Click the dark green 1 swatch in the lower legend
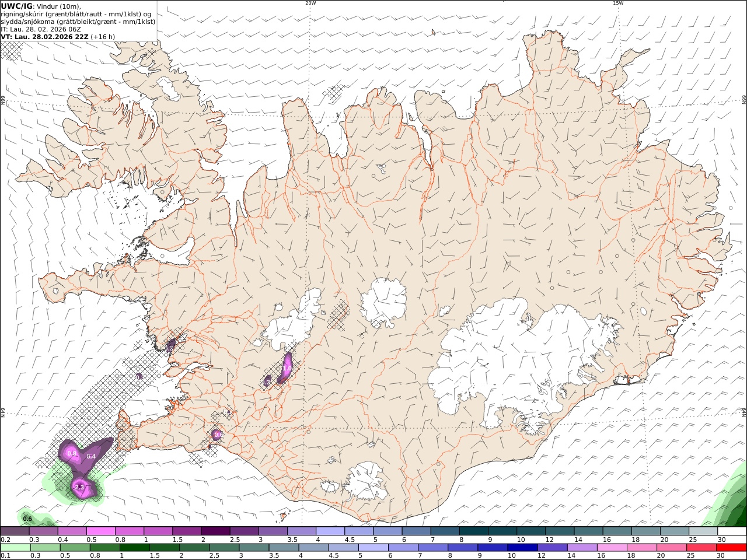Image resolution: width=747 pixels, height=560 pixels. tap(134, 548)
